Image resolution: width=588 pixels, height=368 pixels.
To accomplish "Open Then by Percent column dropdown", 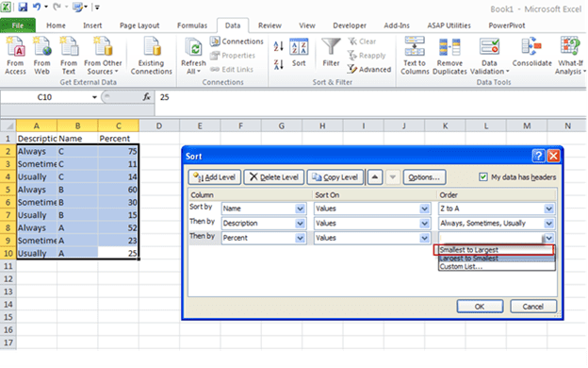I will coord(300,238).
